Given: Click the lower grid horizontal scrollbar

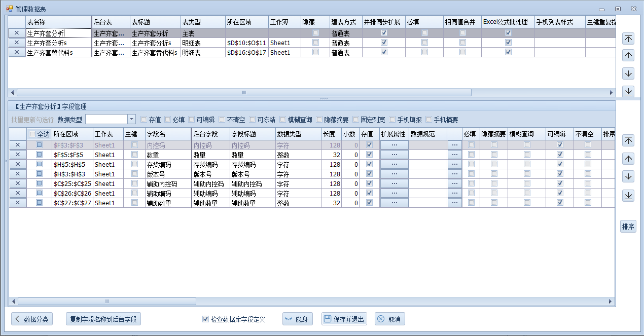Looking at the screenshot, I should point(106,301).
